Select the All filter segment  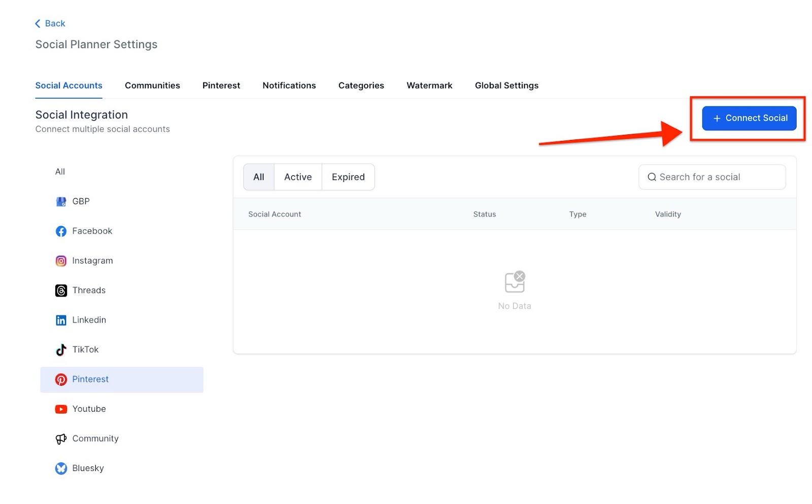[259, 177]
